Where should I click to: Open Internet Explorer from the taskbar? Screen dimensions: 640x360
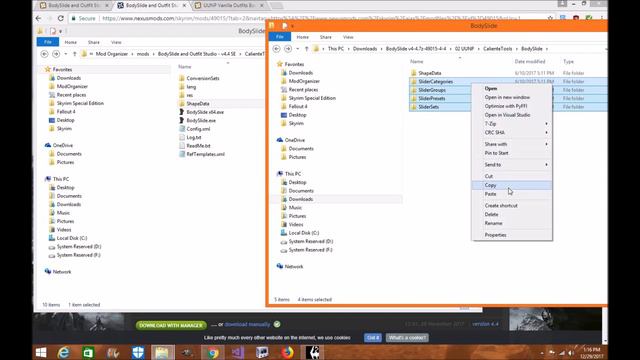(x=64, y=352)
